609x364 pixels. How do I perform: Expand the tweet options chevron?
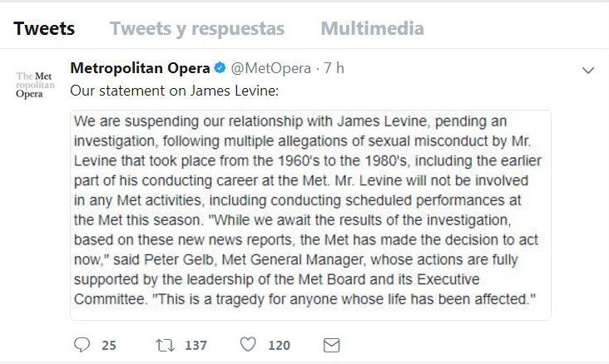point(588,71)
